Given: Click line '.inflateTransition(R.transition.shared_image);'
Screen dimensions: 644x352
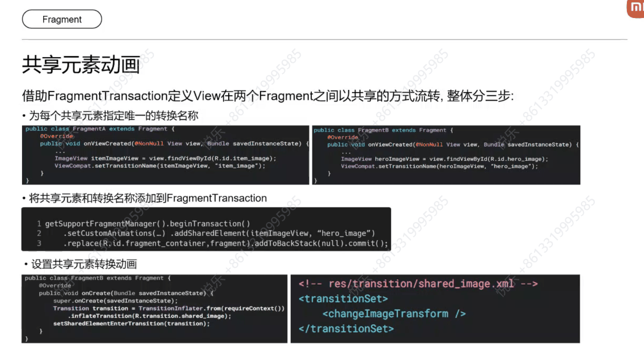Looking at the screenshot, I should click(149, 316).
